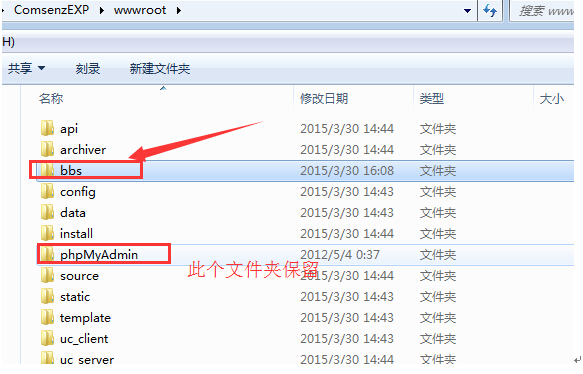This screenshot has width=583, height=374.
Task: Select the source folder row
Action: point(305,275)
